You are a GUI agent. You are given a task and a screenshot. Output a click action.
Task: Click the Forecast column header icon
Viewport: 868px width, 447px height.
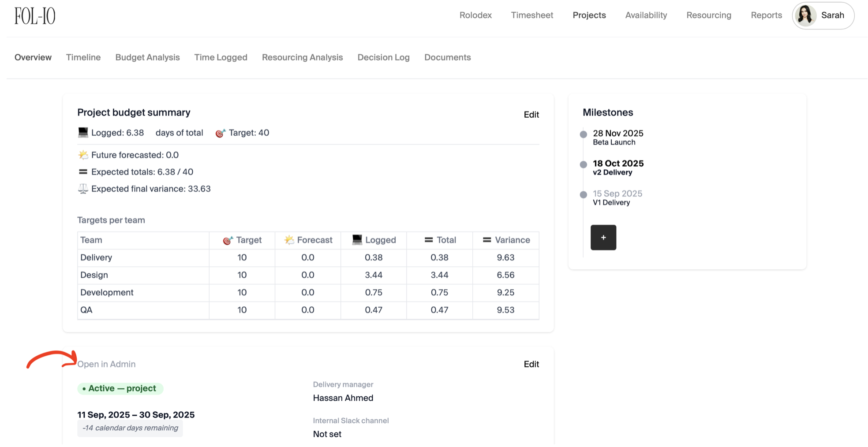[x=289, y=240]
